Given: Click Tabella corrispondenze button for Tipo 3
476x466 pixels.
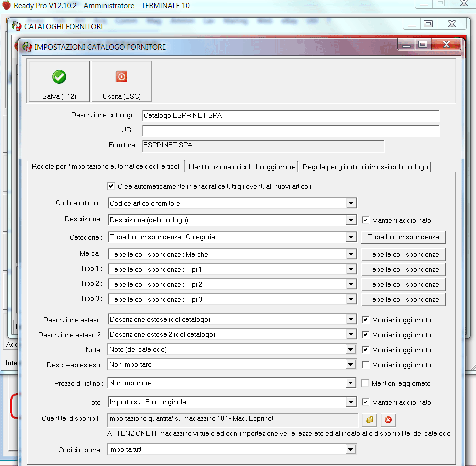Looking at the screenshot, I should (403, 299).
